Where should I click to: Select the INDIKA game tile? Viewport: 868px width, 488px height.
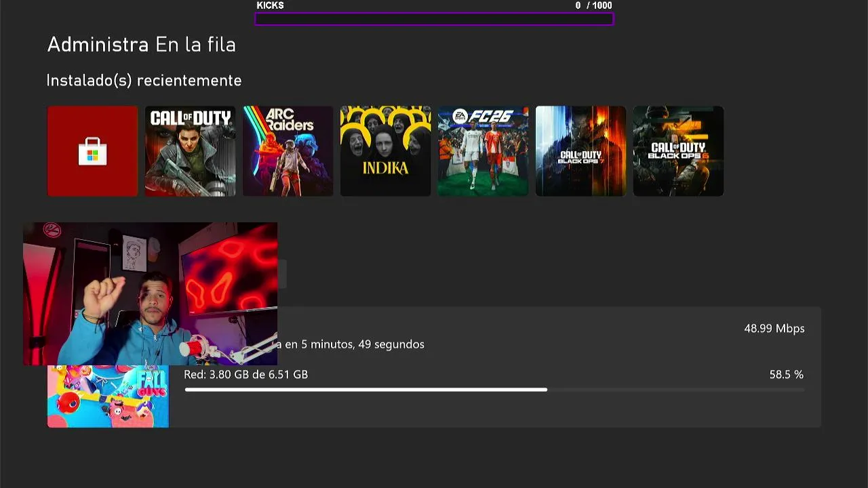(385, 151)
